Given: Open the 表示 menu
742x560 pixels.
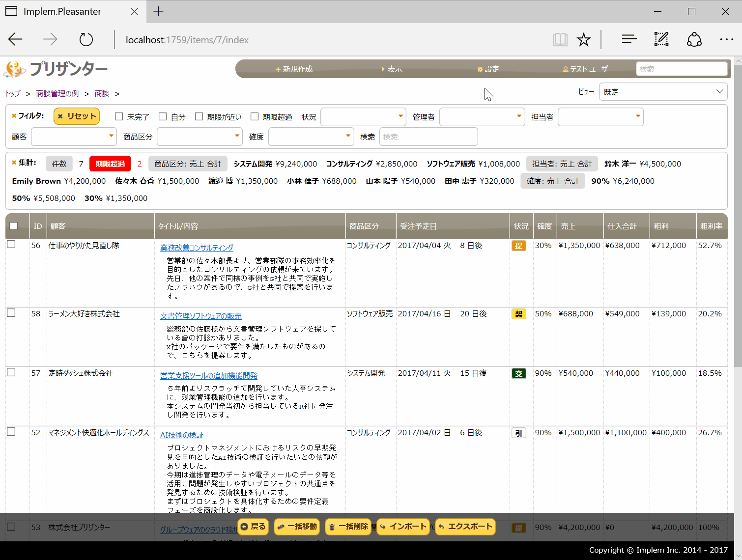Looking at the screenshot, I should point(392,69).
